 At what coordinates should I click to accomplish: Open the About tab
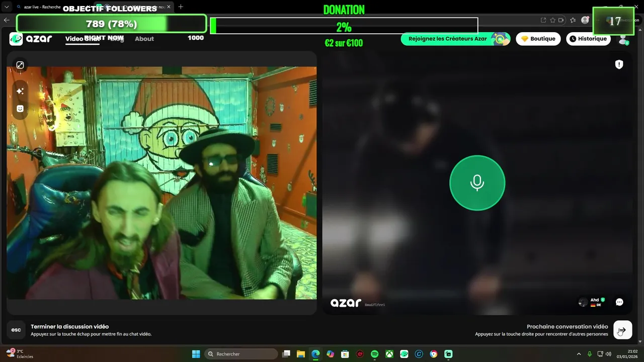coord(144,39)
